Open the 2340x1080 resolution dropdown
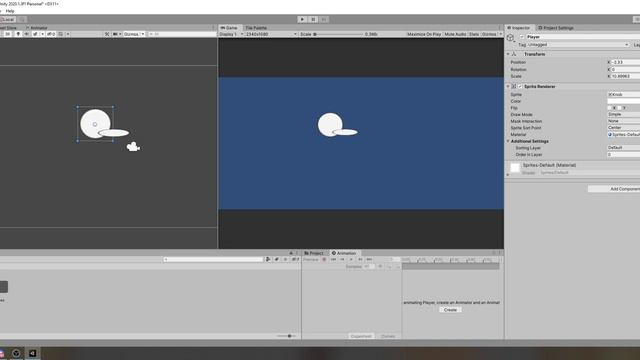The image size is (640, 360). pyautogui.click(x=271, y=34)
